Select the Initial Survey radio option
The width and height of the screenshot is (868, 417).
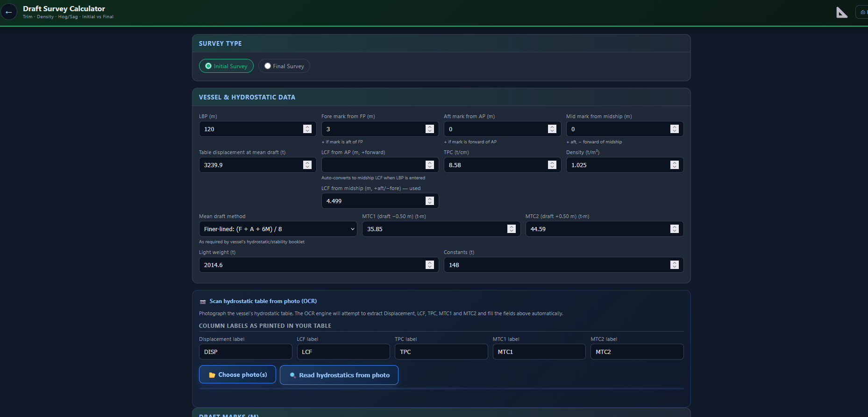[226, 66]
